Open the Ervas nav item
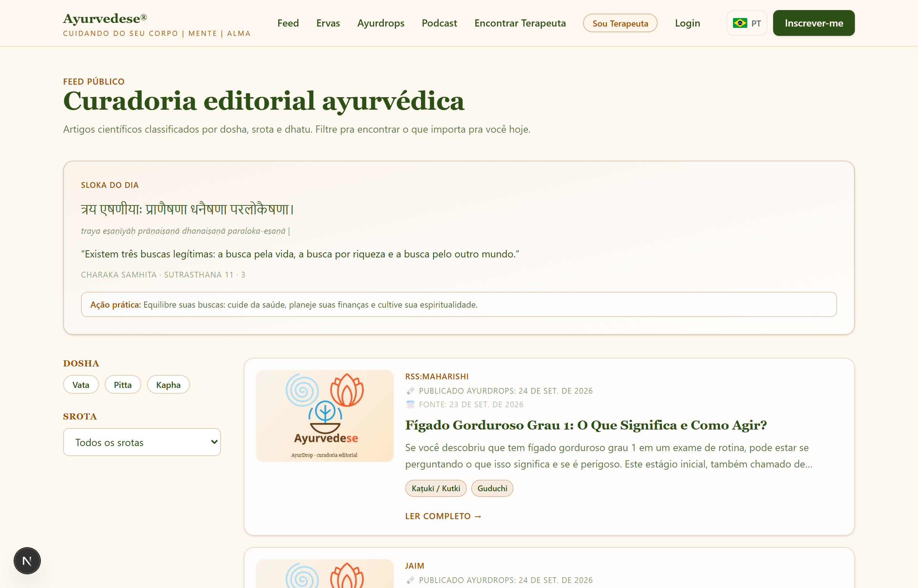 point(328,23)
